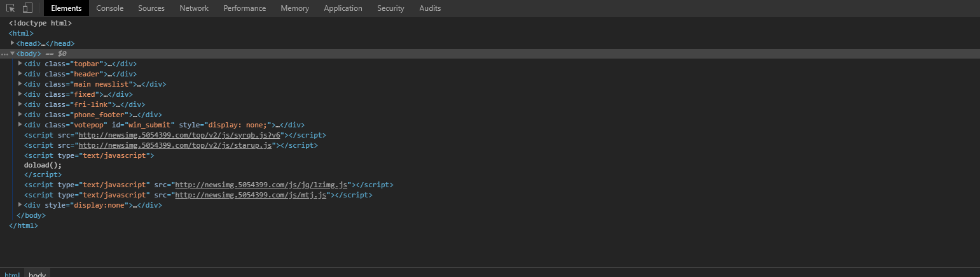Expand the head element
The width and height of the screenshot is (980, 277).
point(13,43)
